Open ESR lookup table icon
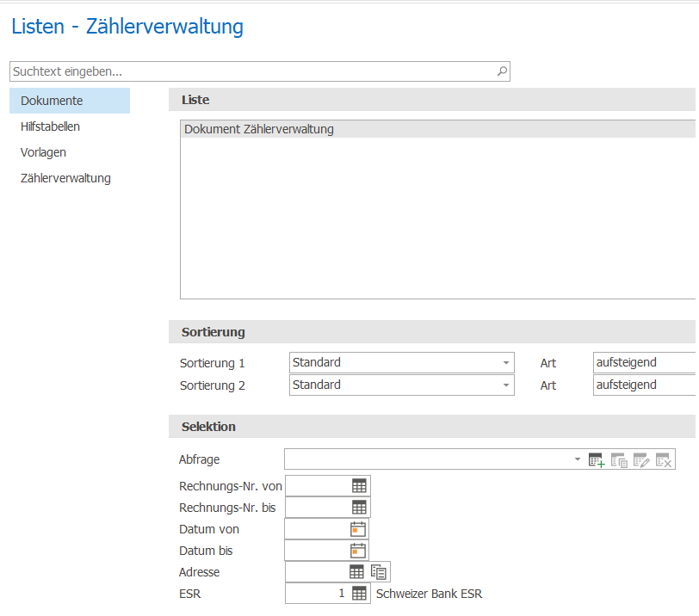The image size is (699, 616). (x=359, y=594)
